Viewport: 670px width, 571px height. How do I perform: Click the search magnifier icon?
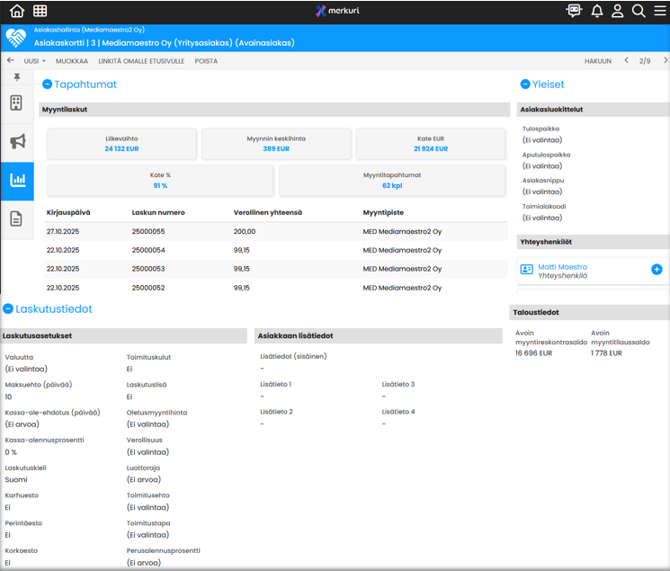click(638, 11)
